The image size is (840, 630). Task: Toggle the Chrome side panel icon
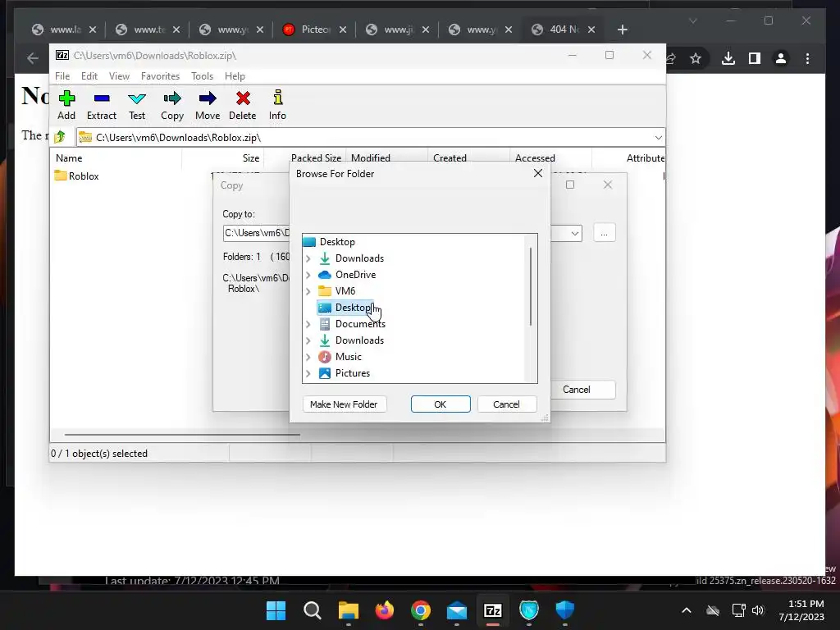[755, 58]
